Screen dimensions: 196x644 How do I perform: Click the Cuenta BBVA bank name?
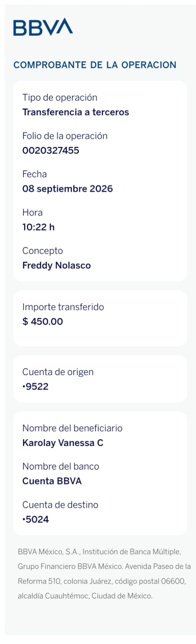click(52, 481)
